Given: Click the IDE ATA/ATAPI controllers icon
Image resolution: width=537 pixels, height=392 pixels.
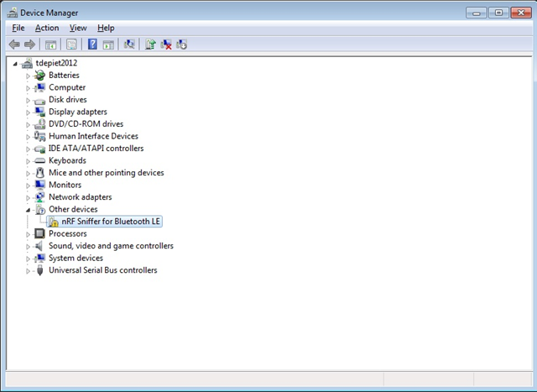Looking at the screenshot, I should (x=39, y=149).
